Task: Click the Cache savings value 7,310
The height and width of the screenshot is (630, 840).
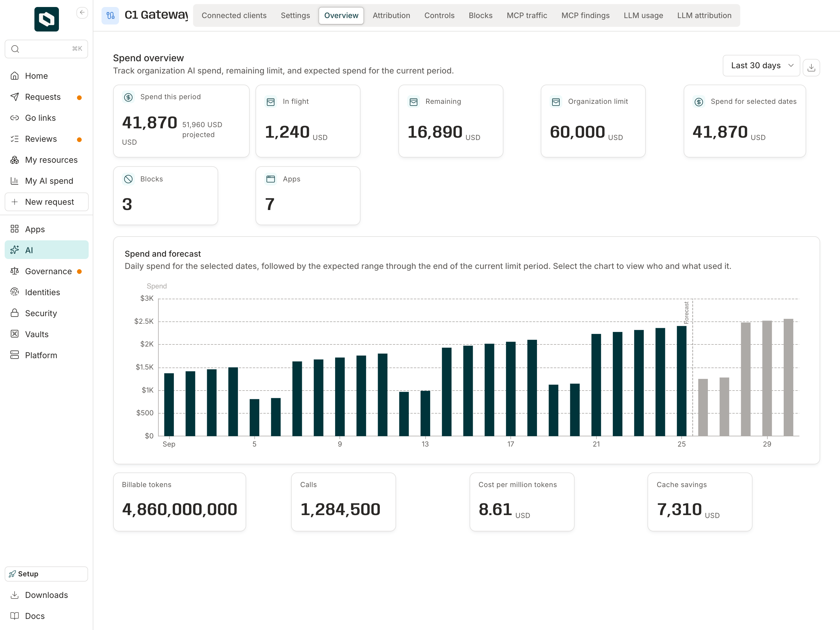Action: click(679, 509)
